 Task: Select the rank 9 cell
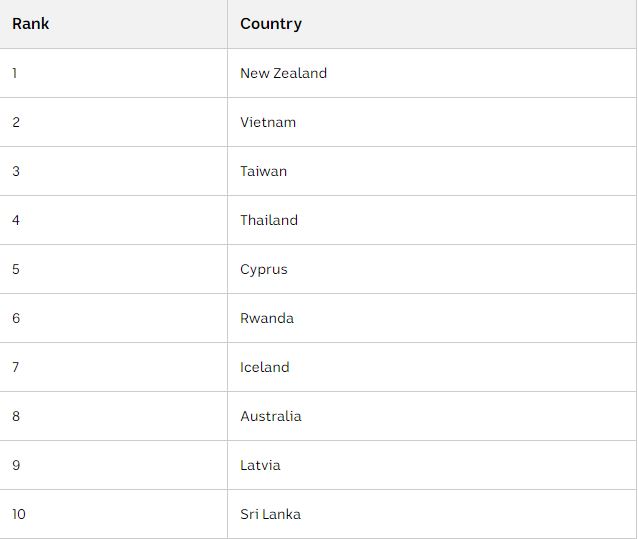(114, 465)
